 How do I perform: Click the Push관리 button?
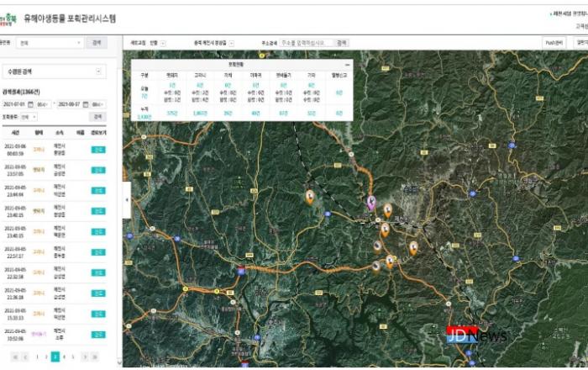coord(554,42)
